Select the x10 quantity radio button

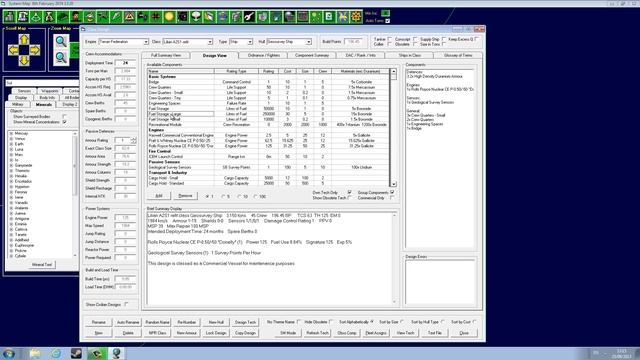click(x=240, y=197)
